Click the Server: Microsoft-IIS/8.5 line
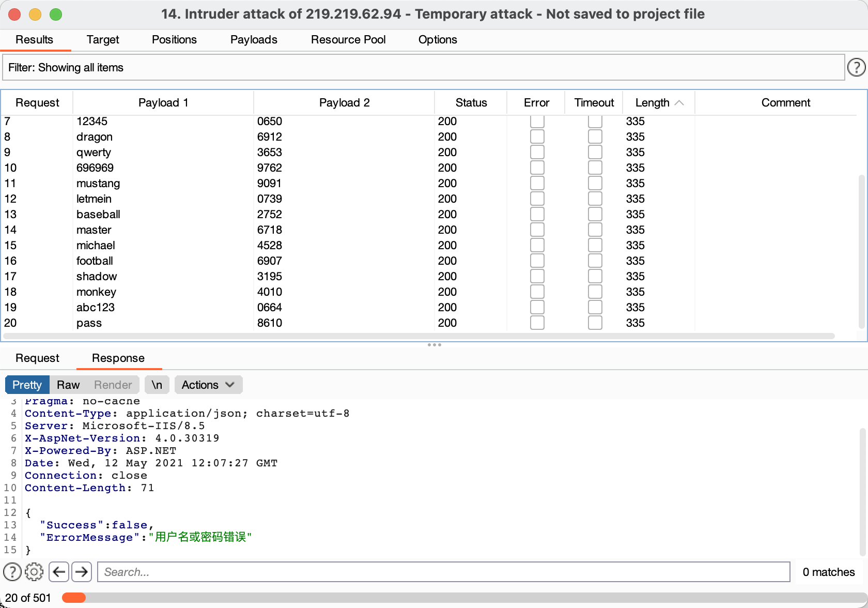Image resolution: width=868 pixels, height=608 pixels. pos(115,426)
